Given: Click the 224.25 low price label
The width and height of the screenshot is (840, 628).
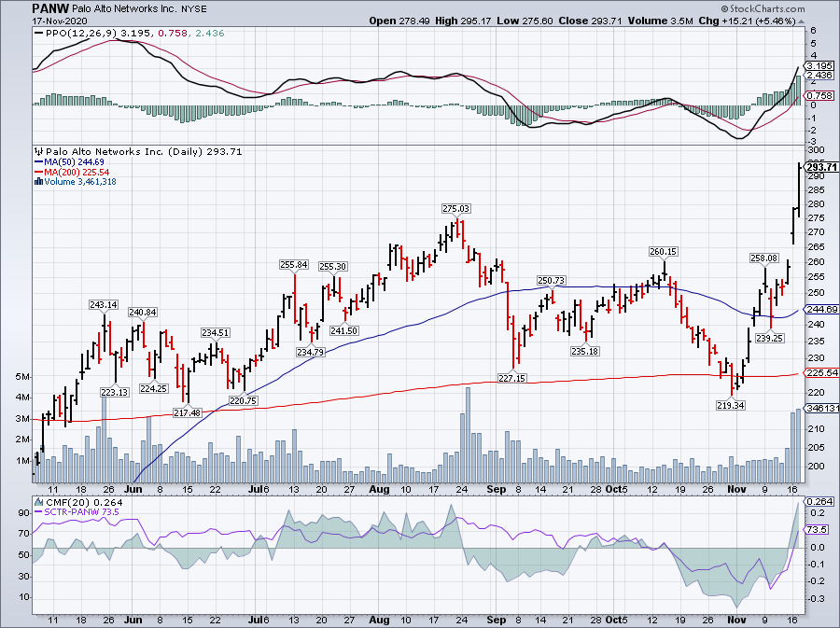Looking at the screenshot, I should click(154, 389).
